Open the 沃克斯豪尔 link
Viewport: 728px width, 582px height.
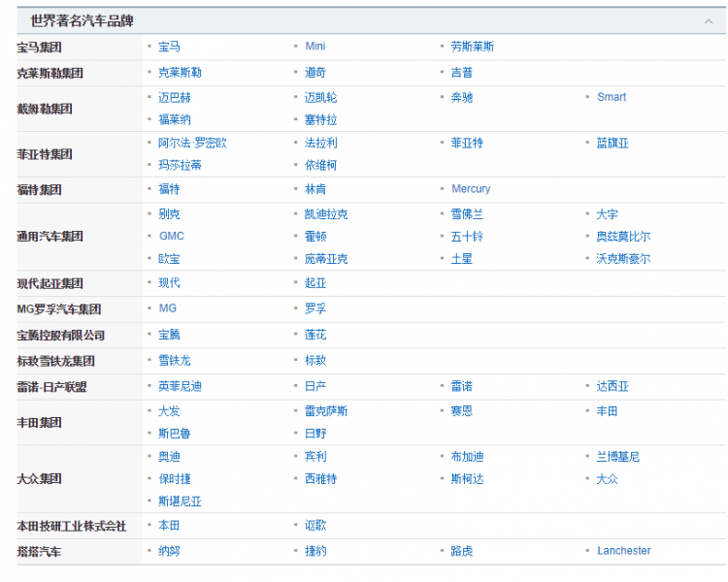tap(623, 259)
